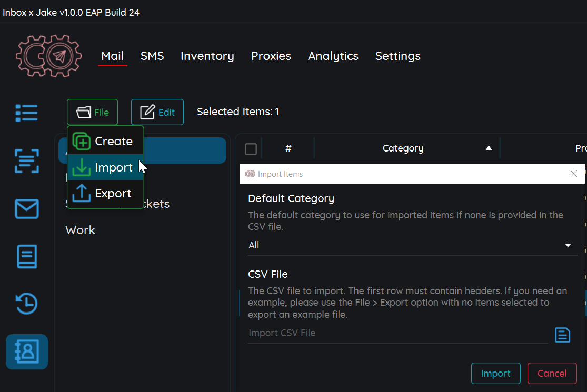Open the book document sidebar icon
Image resolution: width=587 pixels, height=392 pixels.
26,257
